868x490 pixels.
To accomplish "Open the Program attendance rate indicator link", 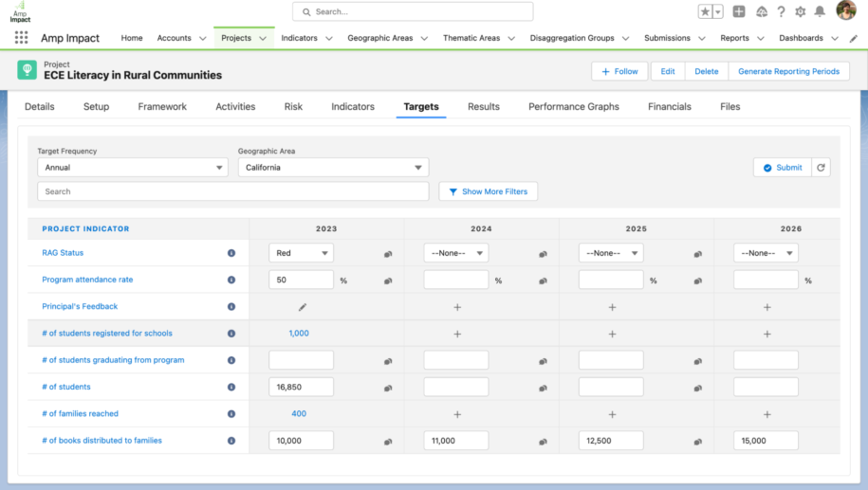I will [87, 280].
